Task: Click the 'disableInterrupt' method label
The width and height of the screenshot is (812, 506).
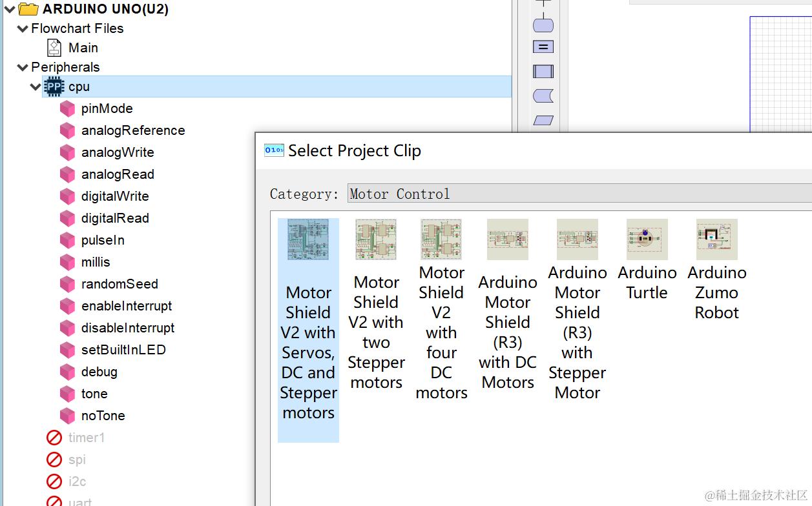Action: [128, 328]
